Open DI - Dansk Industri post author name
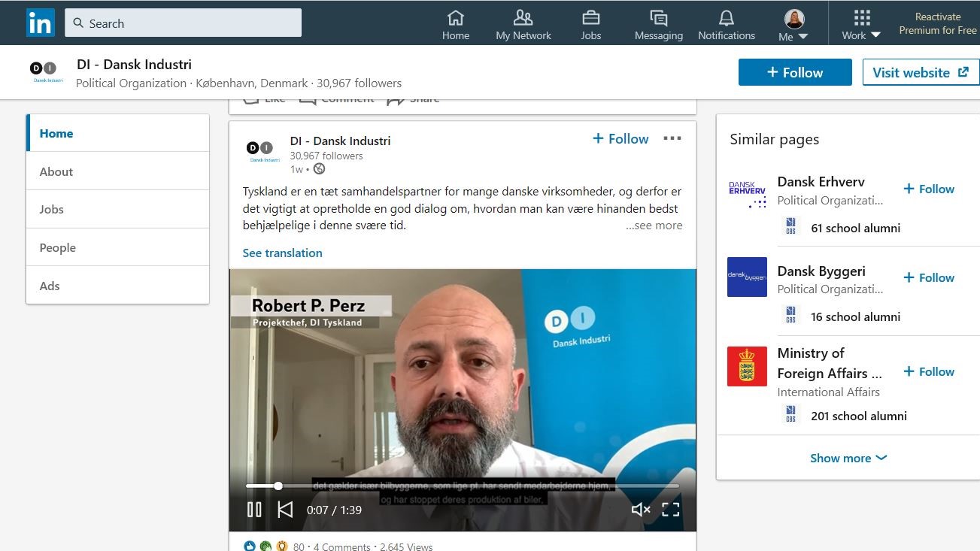 tap(340, 141)
